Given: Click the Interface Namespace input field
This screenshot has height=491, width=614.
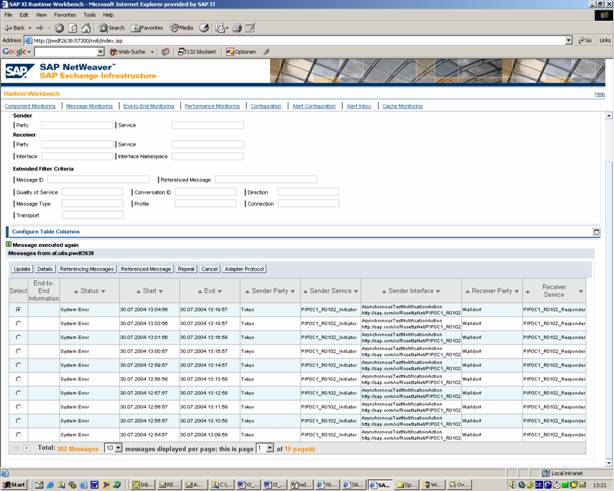Looking at the screenshot, I should (x=208, y=156).
